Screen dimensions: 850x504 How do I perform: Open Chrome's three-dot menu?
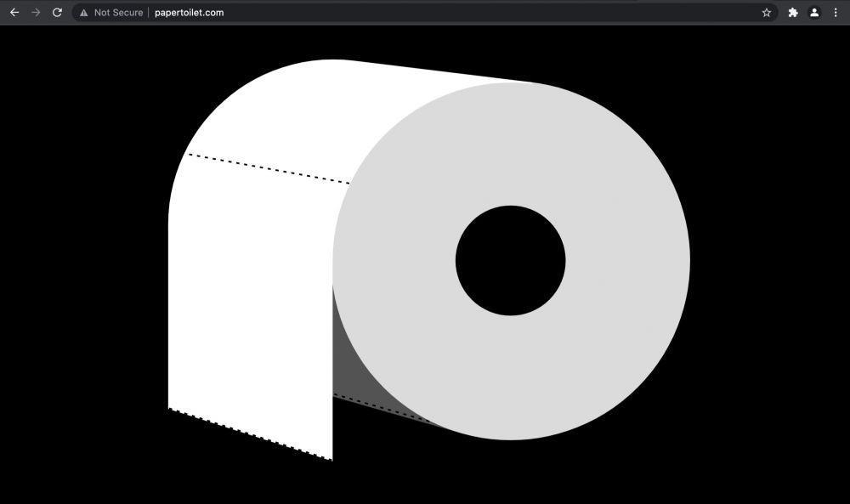click(836, 13)
